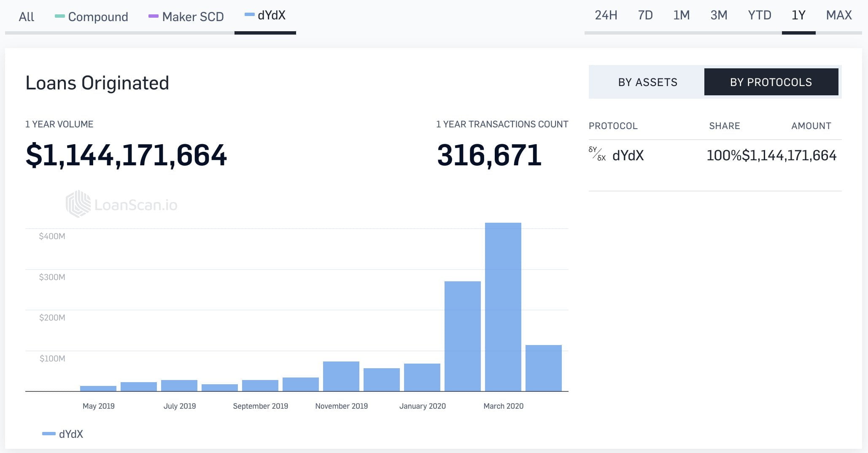Set time range to 7D
Viewport: 868px width, 453px height.
tap(645, 16)
